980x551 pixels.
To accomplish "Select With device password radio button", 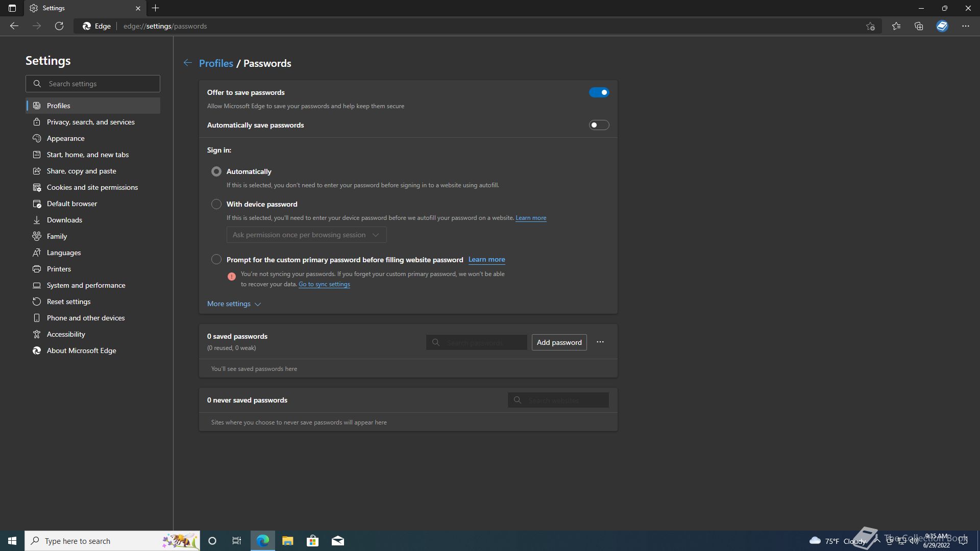I will tap(216, 204).
